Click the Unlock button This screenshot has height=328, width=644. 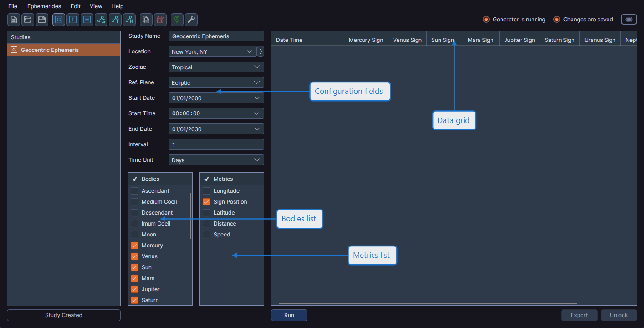pos(618,315)
